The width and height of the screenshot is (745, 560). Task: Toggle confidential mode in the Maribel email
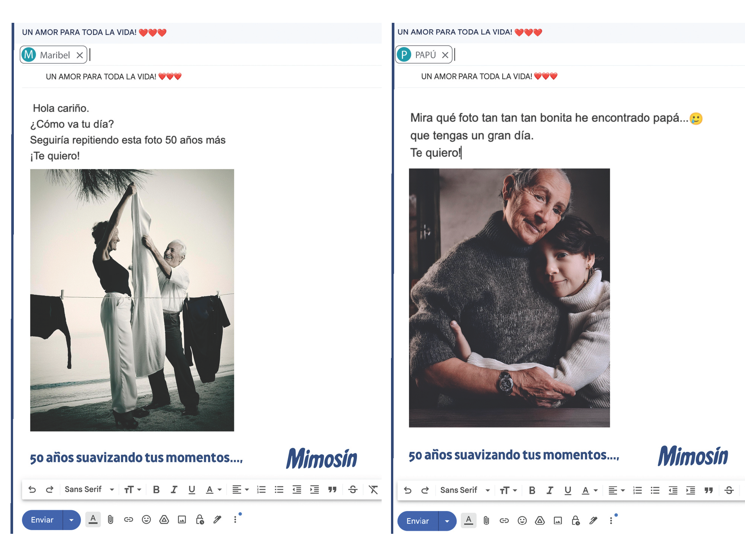point(200,520)
